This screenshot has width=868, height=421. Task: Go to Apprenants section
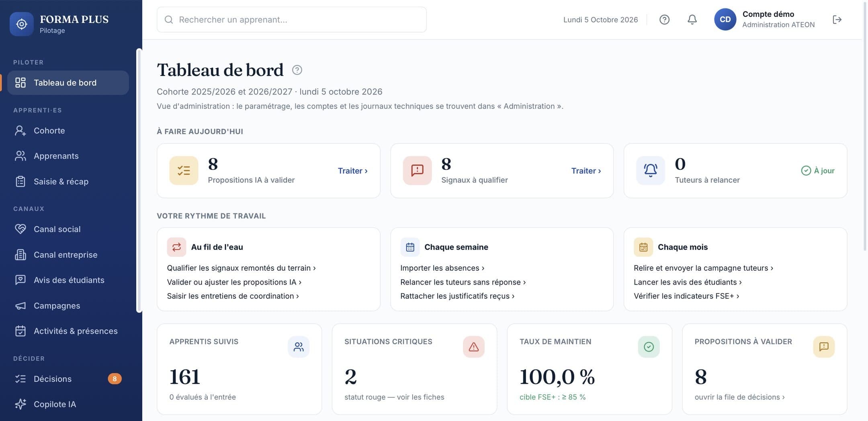pos(68,156)
